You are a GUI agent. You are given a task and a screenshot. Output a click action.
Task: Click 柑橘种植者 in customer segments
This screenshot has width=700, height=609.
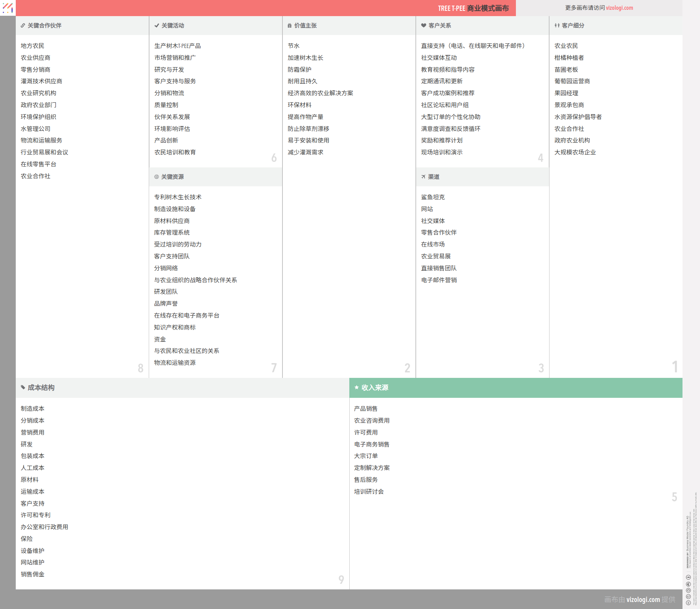(x=569, y=58)
